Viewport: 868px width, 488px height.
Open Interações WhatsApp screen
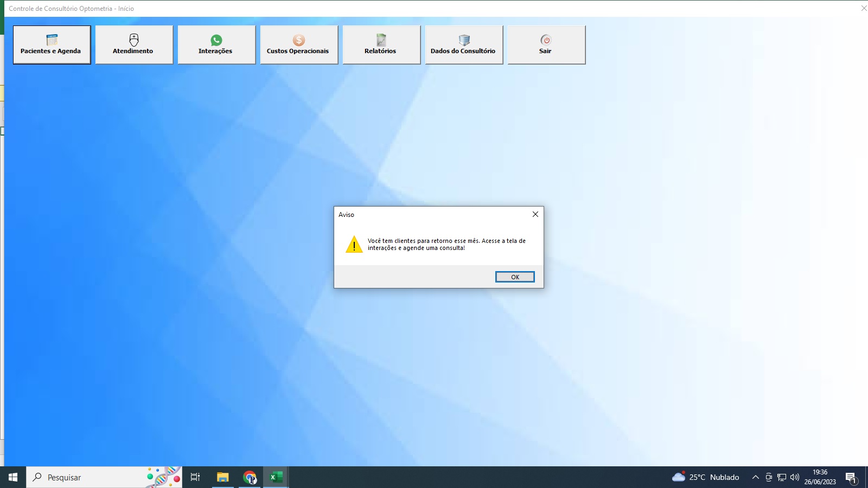(216, 45)
